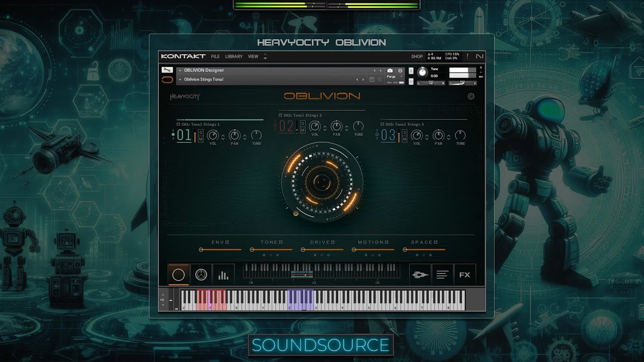Select channel 03 number
This screenshot has height=362, width=644.
pos(388,135)
